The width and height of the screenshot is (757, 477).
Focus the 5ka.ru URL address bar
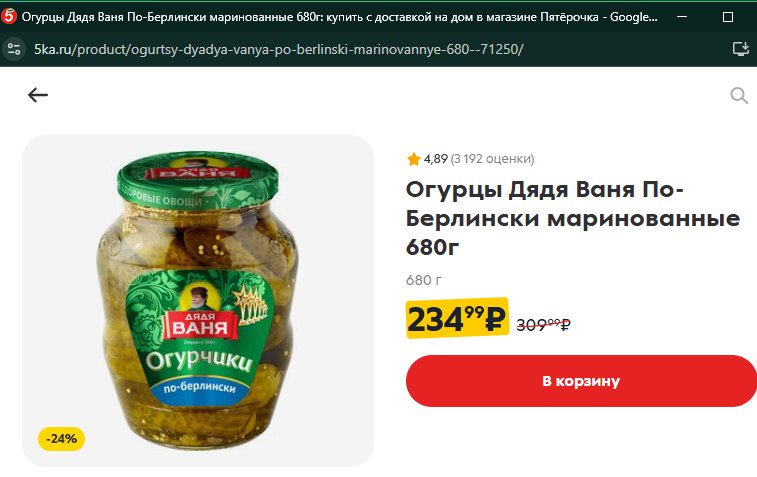[x=279, y=49]
